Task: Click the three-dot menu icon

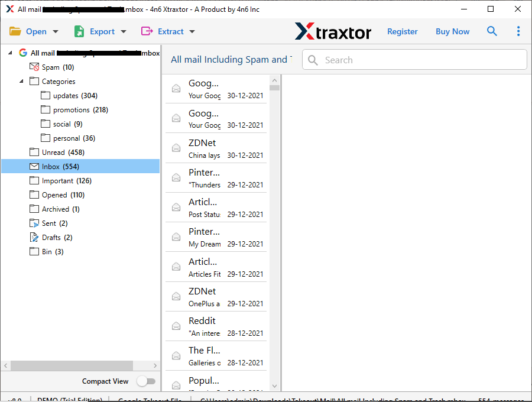Action: pyautogui.click(x=518, y=31)
